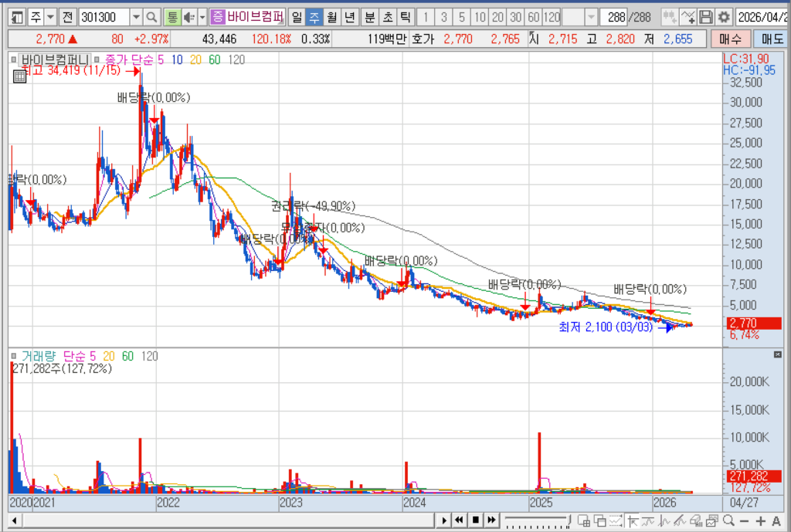The width and height of the screenshot is (791, 532).
Task: Select the 30 interval button
Action: (515, 17)
